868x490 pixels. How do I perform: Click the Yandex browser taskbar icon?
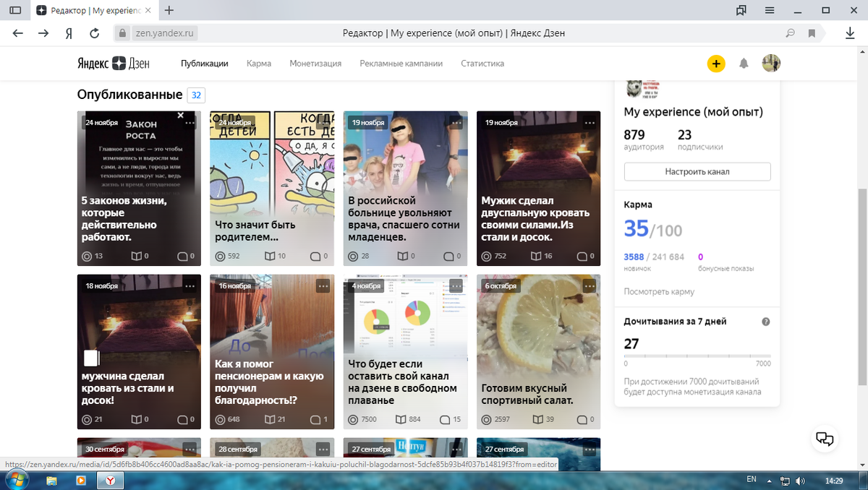pos(109,480)
